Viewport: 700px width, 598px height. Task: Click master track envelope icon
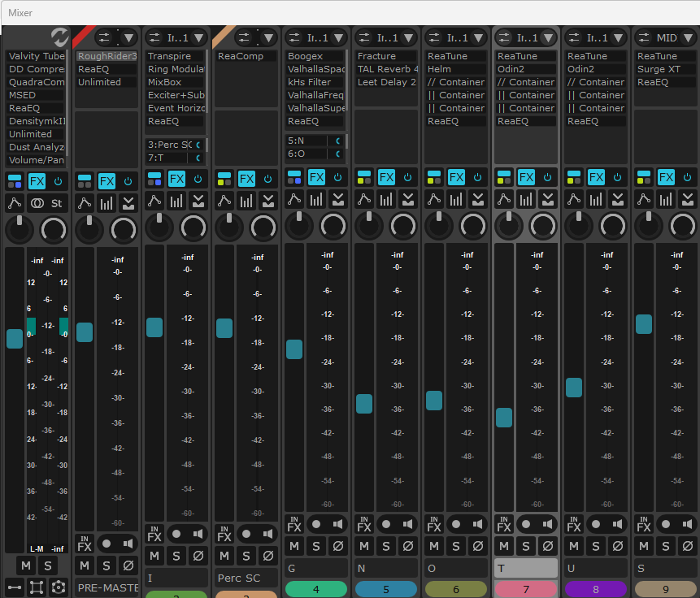[15, 203]
